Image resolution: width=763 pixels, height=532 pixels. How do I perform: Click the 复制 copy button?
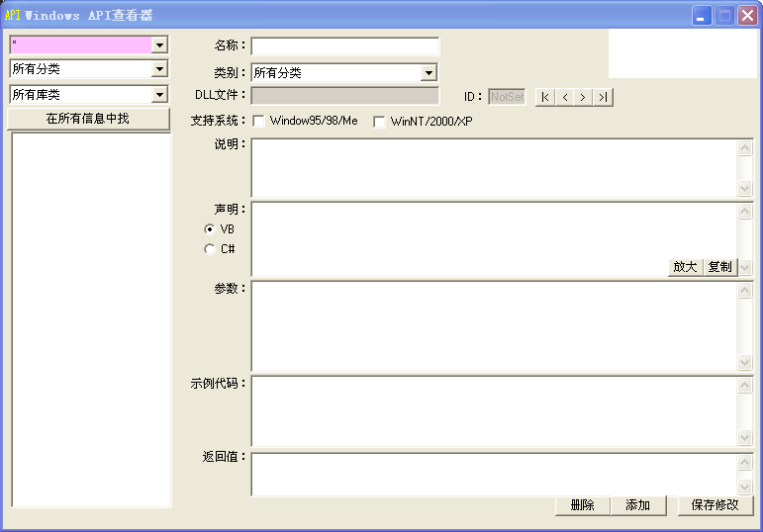click(x=720, y=266)
